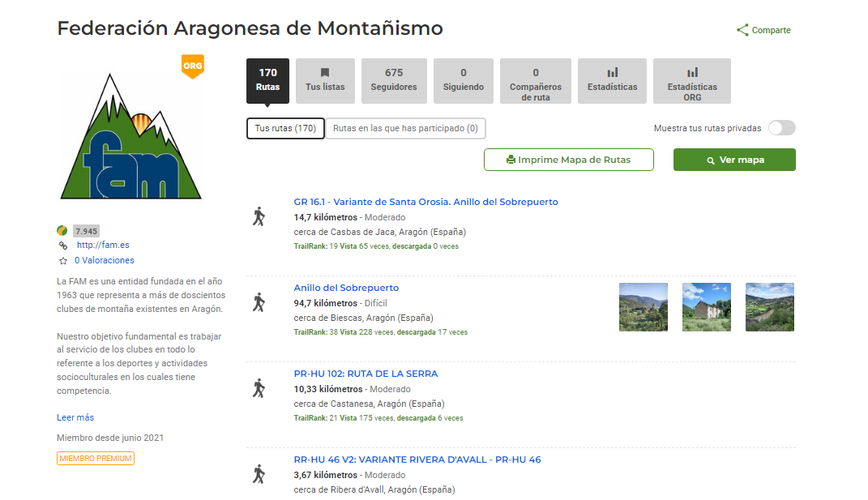Click the hiker icon next to PR-HU 102
868x500 pixels.
(259, 388)
